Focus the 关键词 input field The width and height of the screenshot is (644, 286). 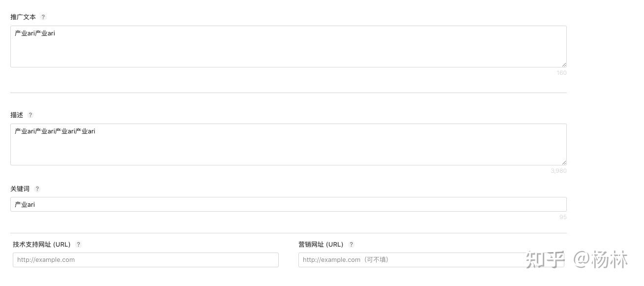click(x=288, y=204)
